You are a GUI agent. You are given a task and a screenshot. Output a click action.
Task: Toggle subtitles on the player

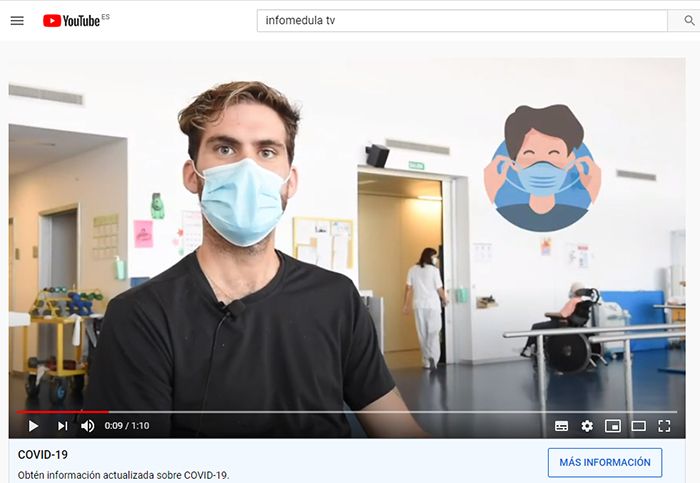[561, 426]
